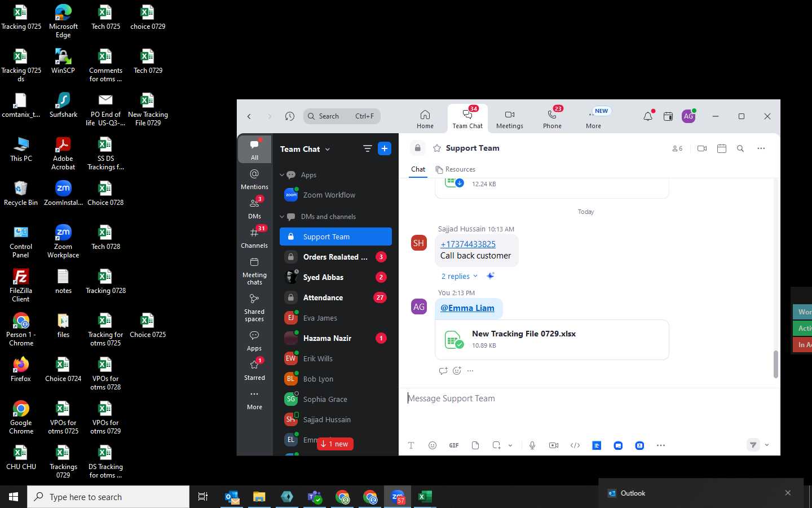
Task: Open the emoji picker in the composer
Action: point(433,445)
